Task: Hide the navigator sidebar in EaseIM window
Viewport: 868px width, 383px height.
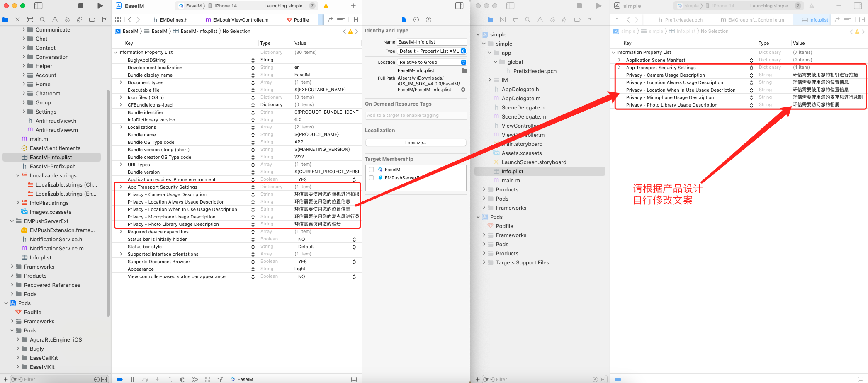Action: pos(38,6)
